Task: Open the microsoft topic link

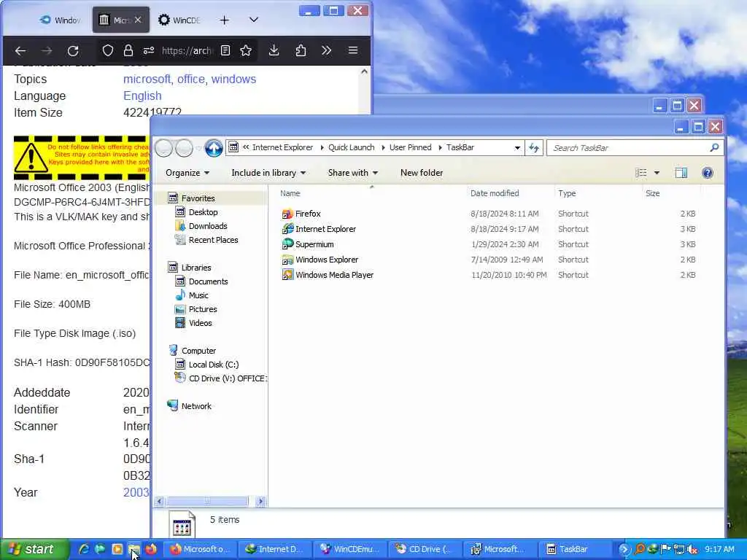Action: tap(147, 79)
